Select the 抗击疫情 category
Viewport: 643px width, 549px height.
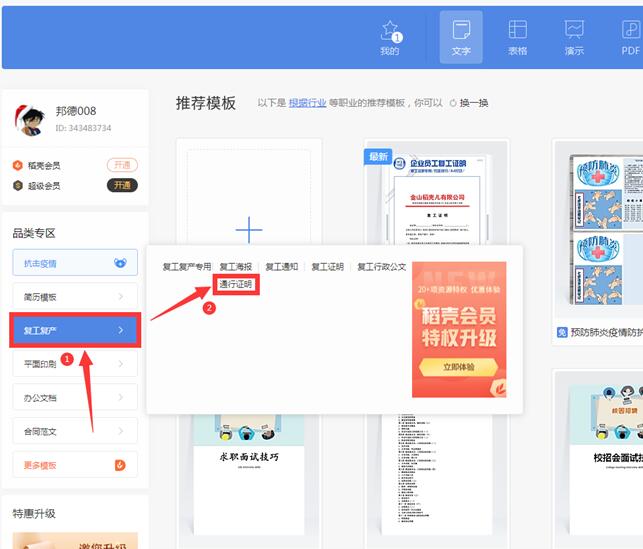click(75, 262)
